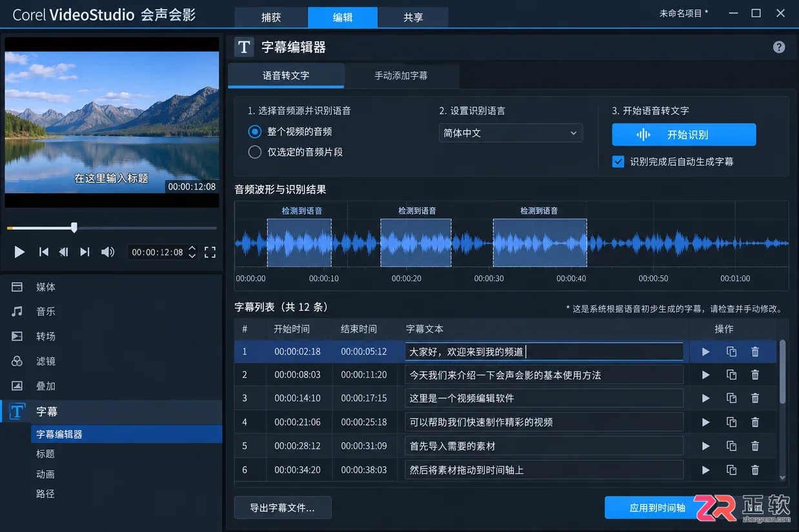
Task: Play subtitle row 3 audio
Action: (x=705, y=399)
